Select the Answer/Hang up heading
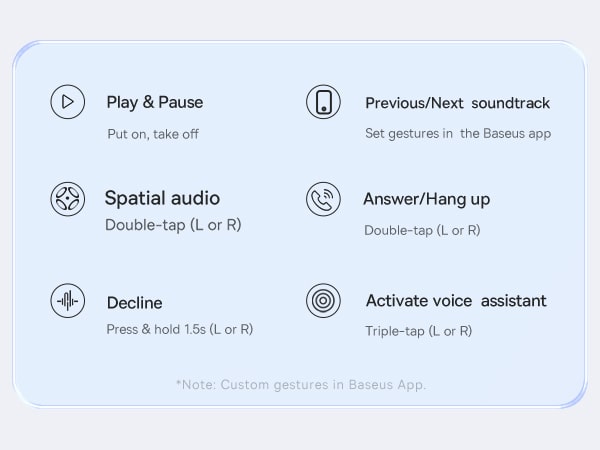This screenshot has width=600, height=450. (427, 199)
